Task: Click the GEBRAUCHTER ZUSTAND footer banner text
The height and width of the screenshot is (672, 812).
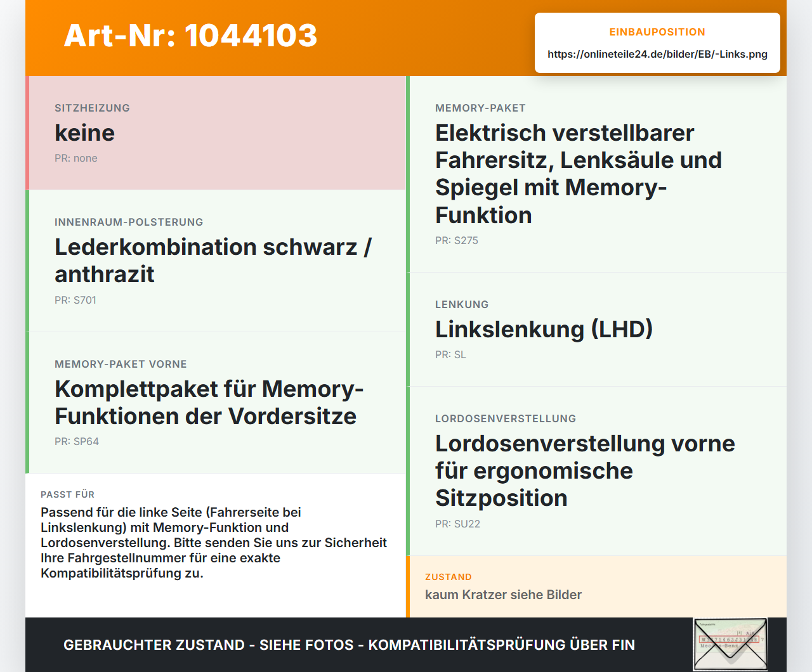Action: (349, 645)
